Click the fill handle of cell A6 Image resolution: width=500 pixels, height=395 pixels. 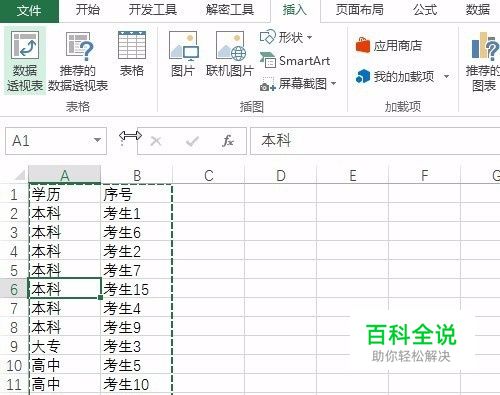pyautogui.click(x=100, y=297)
